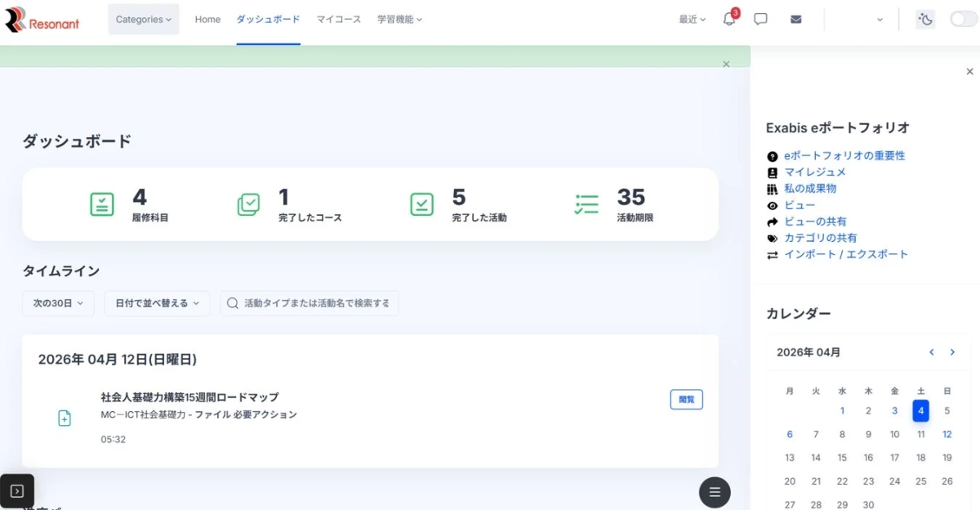
Task: Open the mail envelope icon
Action: (795, 18)
